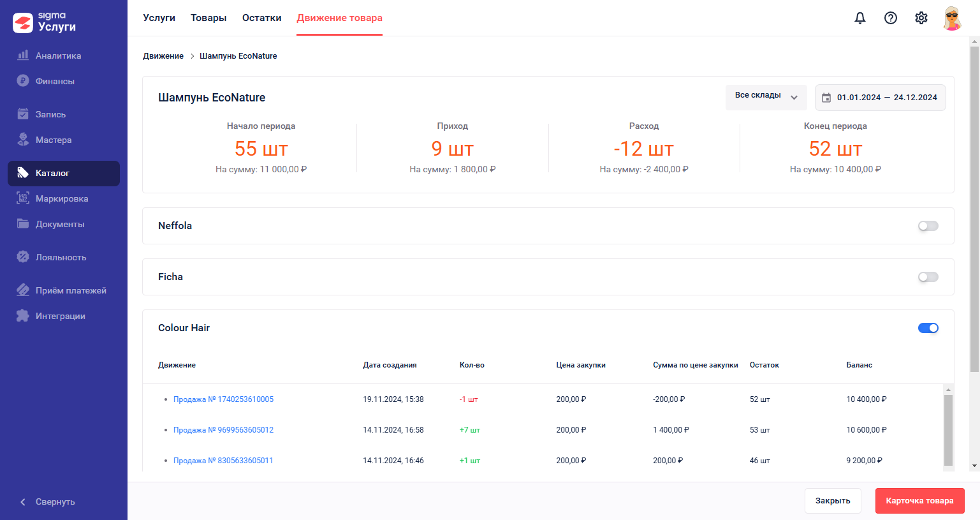Disable the Colour Hair warehouse toggle
Screen dimensions: 980x520
[928, 328]
